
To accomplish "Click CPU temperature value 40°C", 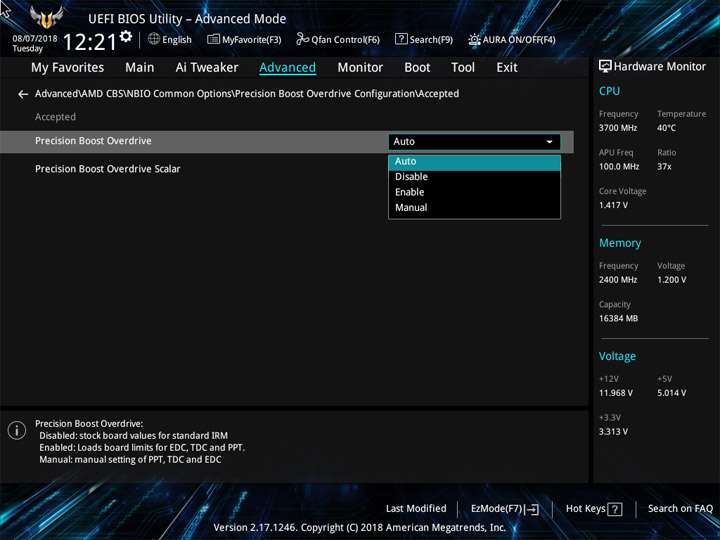I will [x=666, y=128].
